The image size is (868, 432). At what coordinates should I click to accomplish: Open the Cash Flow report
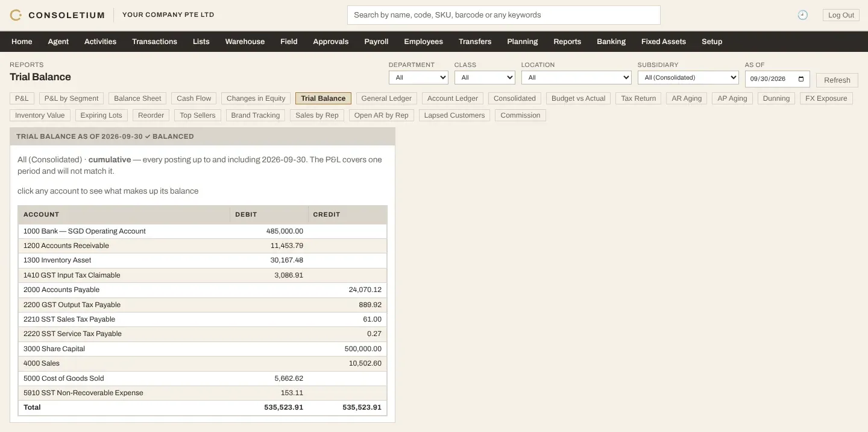[x=194, y=98]
